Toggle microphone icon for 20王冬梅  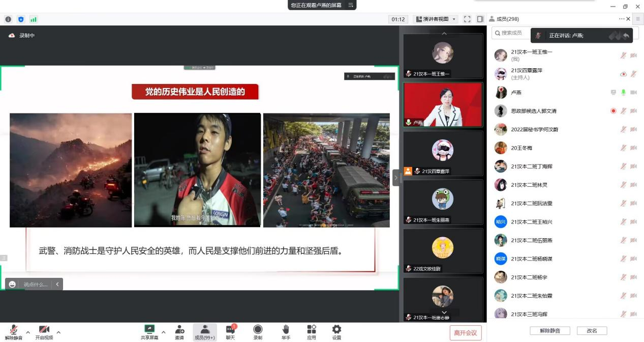coord(623,148)
